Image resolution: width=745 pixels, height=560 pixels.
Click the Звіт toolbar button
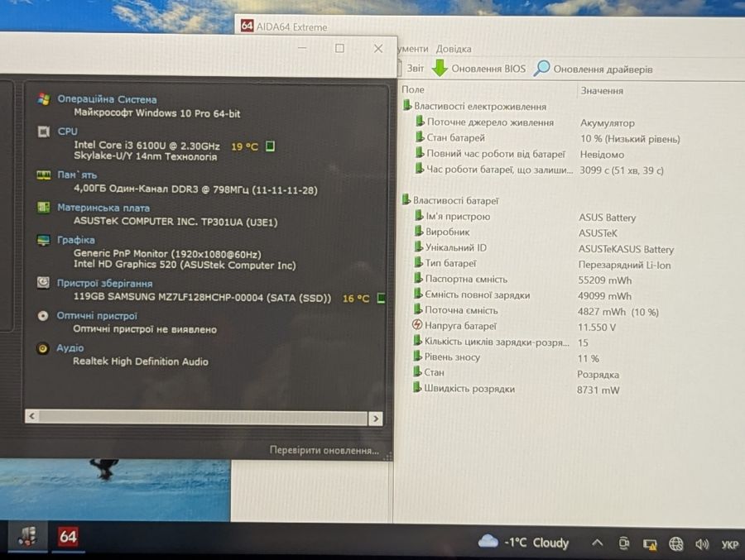416,68
